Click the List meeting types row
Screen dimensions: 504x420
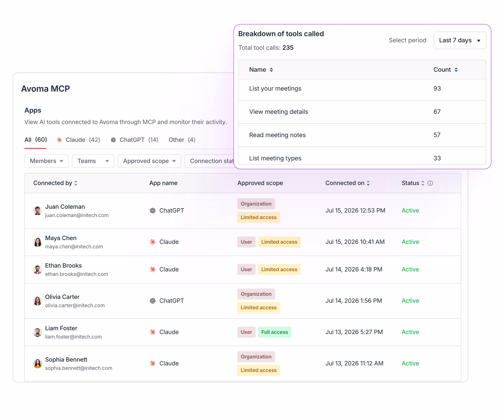(362, 156)
